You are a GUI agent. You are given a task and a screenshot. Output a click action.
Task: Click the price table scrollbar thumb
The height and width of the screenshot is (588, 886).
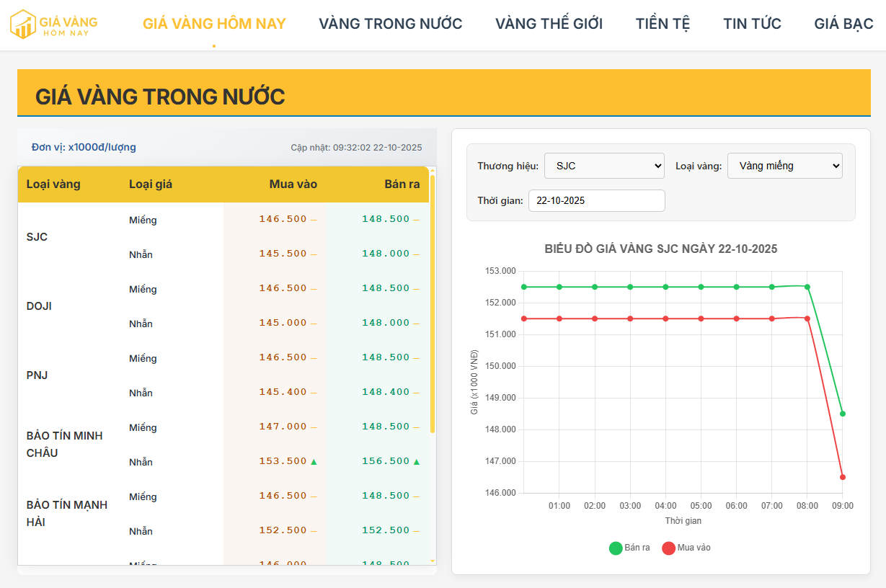point(433,303)
